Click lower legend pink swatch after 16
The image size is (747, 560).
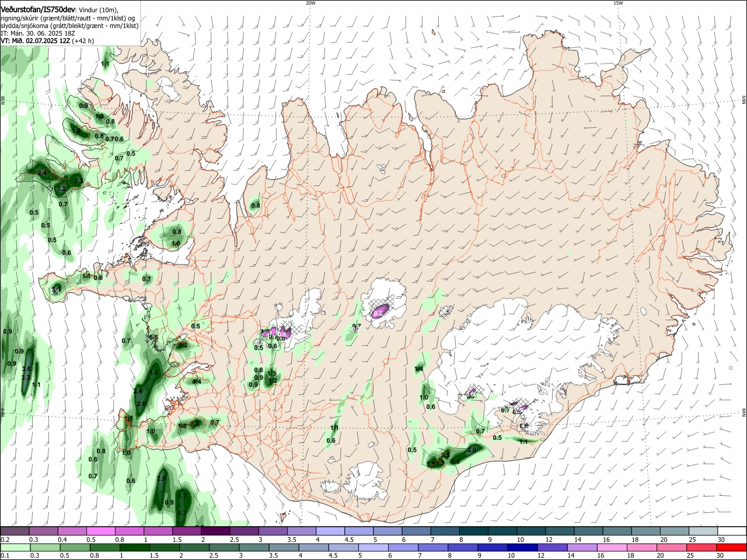tap(612, 547)
